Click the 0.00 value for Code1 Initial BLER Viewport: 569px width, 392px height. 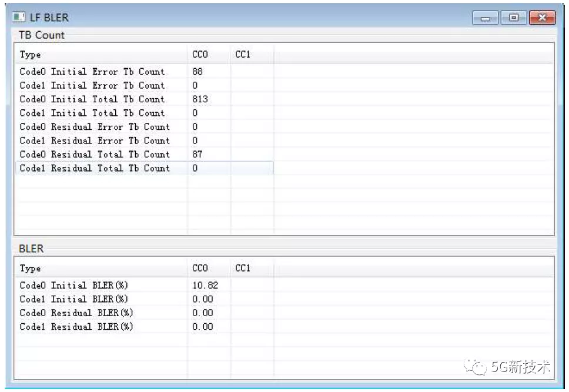[x=202, y=299]
